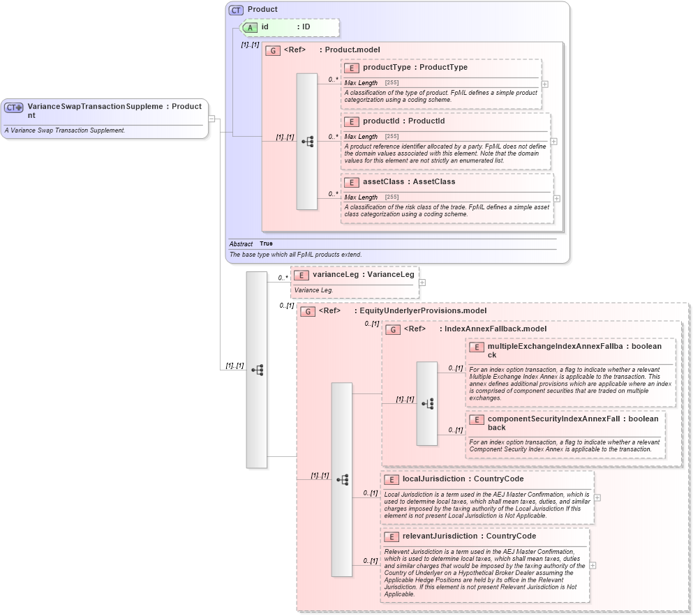This screenshot has width=693, height=616.
Task: Click the G icon of Product.model reference
Action: click(273, 50)
